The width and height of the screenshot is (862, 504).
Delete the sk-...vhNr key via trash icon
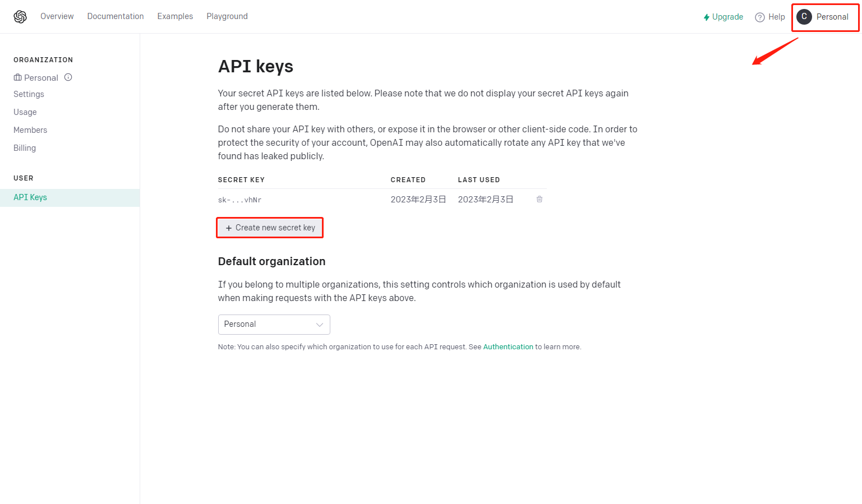coord(540,199)
